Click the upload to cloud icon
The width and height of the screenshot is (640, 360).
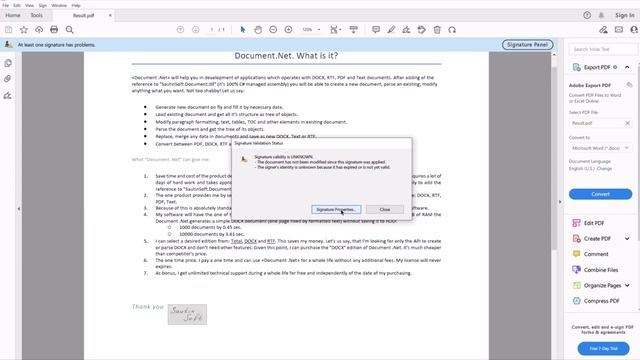(39, 30)
